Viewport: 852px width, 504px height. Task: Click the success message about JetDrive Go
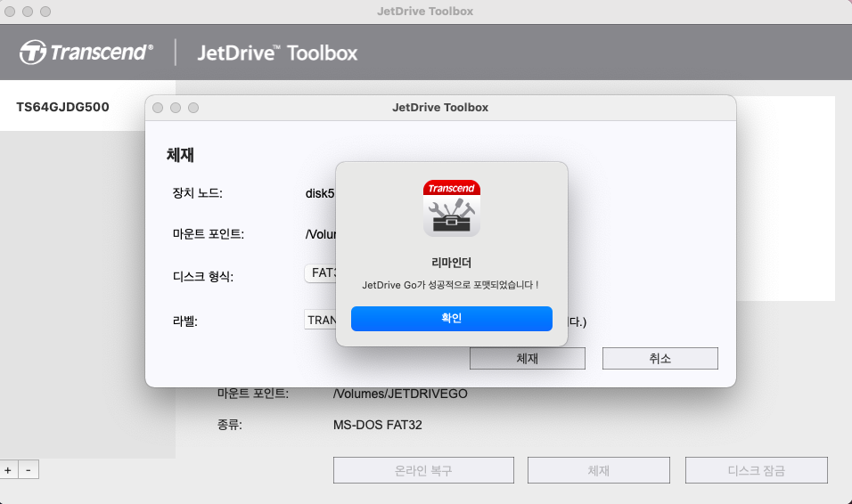click(450, 285)
